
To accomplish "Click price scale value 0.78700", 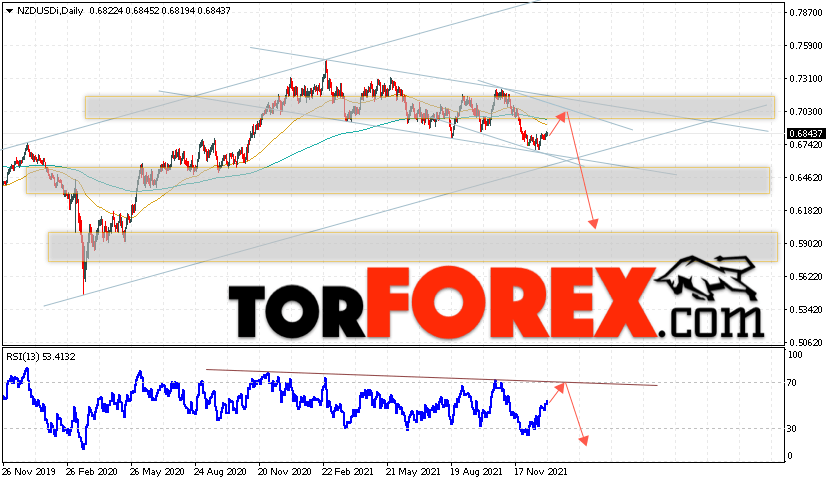I will 806,13.
